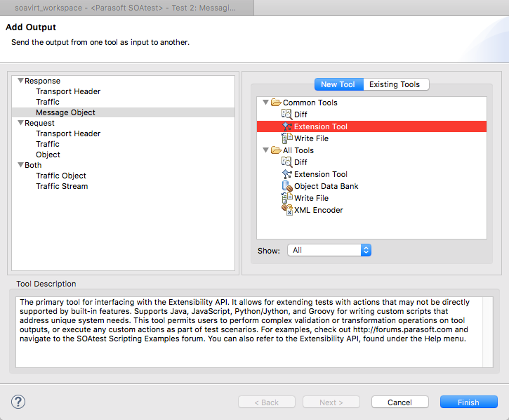Select Diff label under All Tools

[300, 162]
